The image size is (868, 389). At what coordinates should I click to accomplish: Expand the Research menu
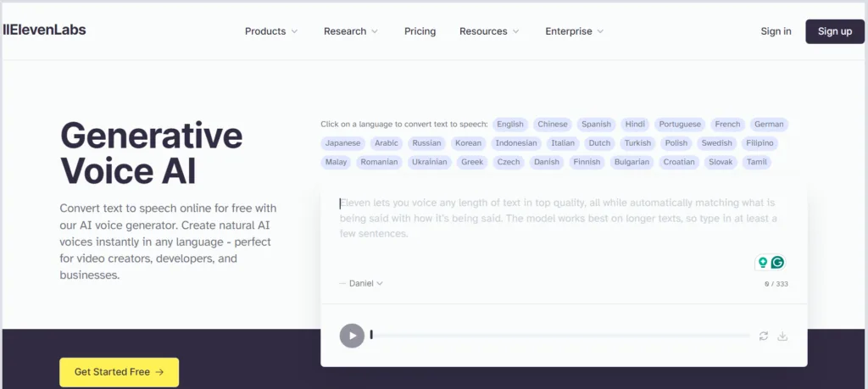(350, 31)
